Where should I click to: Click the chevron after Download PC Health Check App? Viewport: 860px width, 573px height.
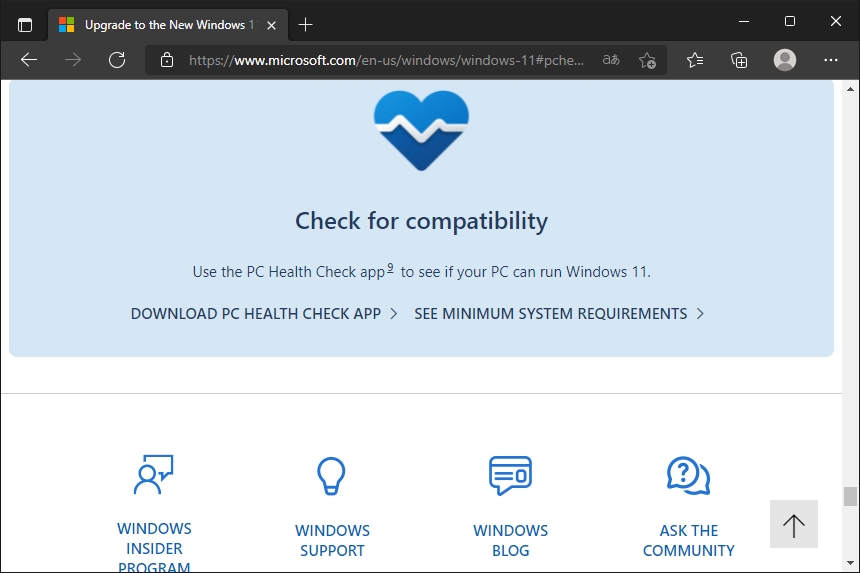coord(393,314)
